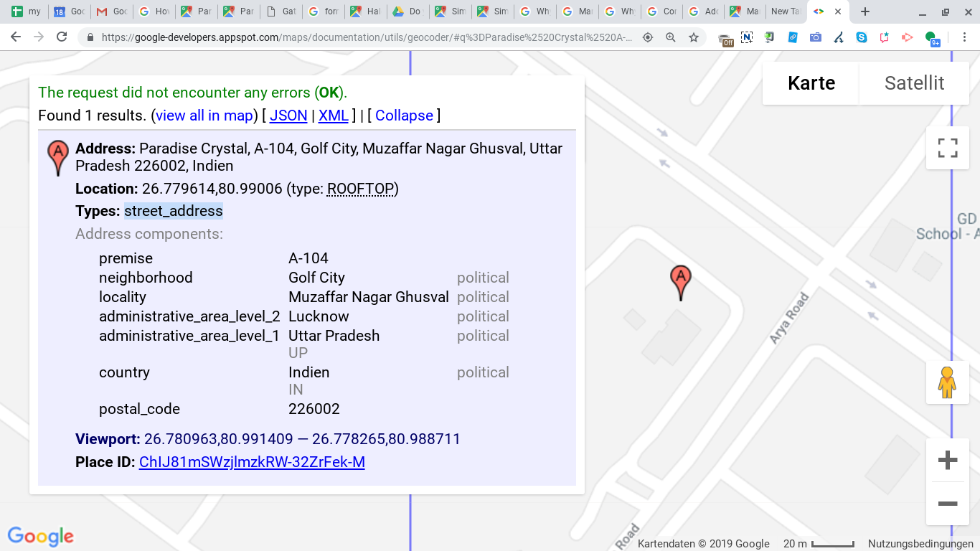The height and width of the screenshot is (551, 980).
Task: Toggle the ad-blocker Off extension
Action: pyautogui.click(x=726, y=38)
